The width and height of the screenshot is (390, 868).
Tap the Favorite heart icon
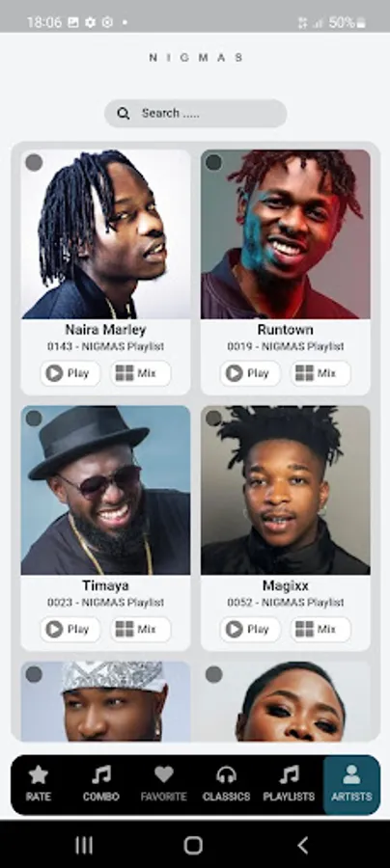click(x=163, y=774)
